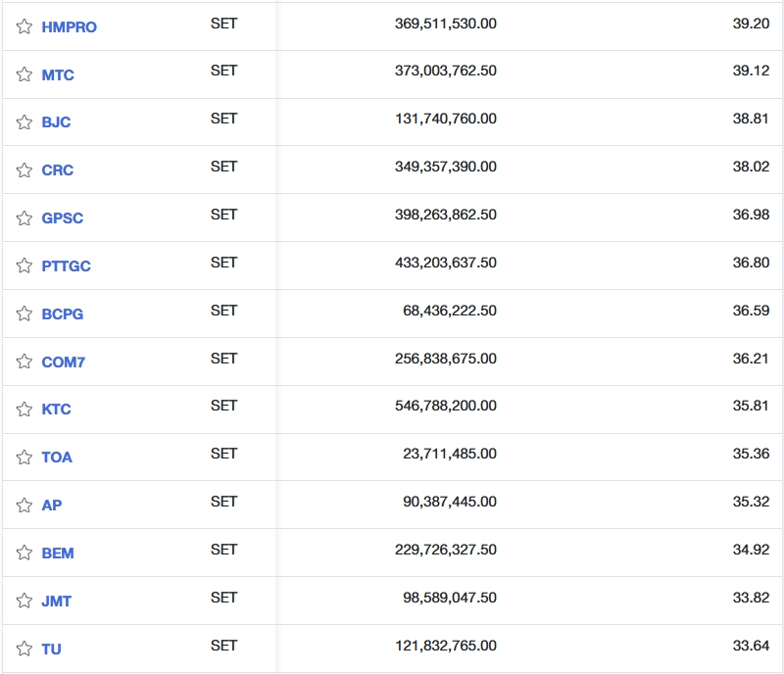The height and width of the screenshot is (674, 784).
Task: Toggle favorite star for AP
Action: pos(24,505)
